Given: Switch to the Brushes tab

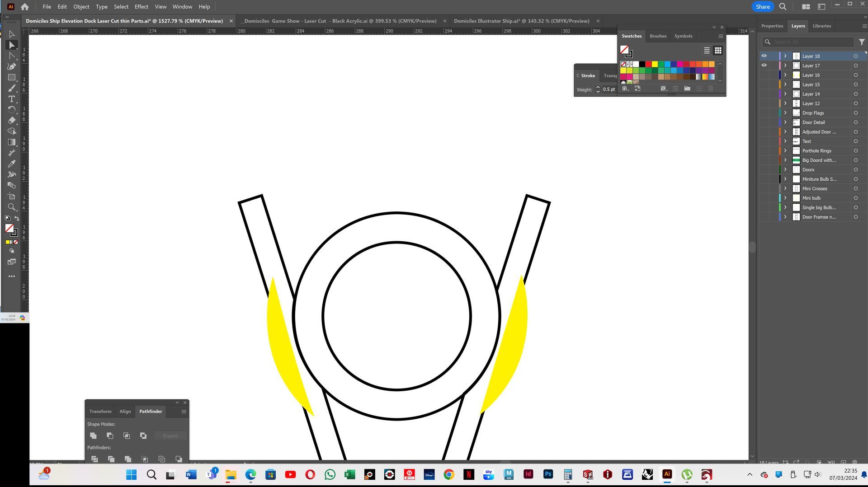Looking at the screenshot, I should [x=658, y=36].
